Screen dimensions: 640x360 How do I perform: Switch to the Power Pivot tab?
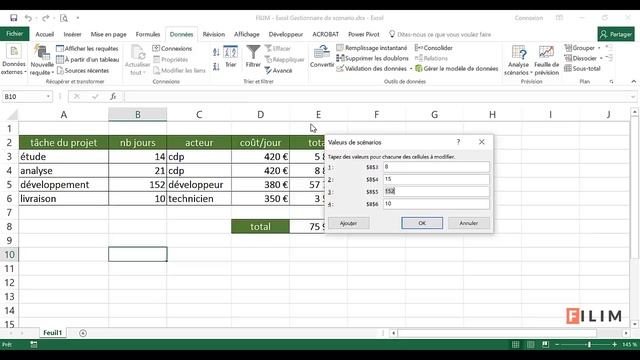[x=364, y=34]
